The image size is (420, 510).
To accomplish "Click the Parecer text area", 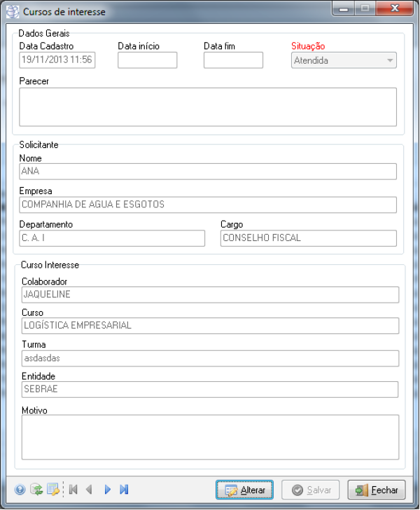I will tap(208, 106).
